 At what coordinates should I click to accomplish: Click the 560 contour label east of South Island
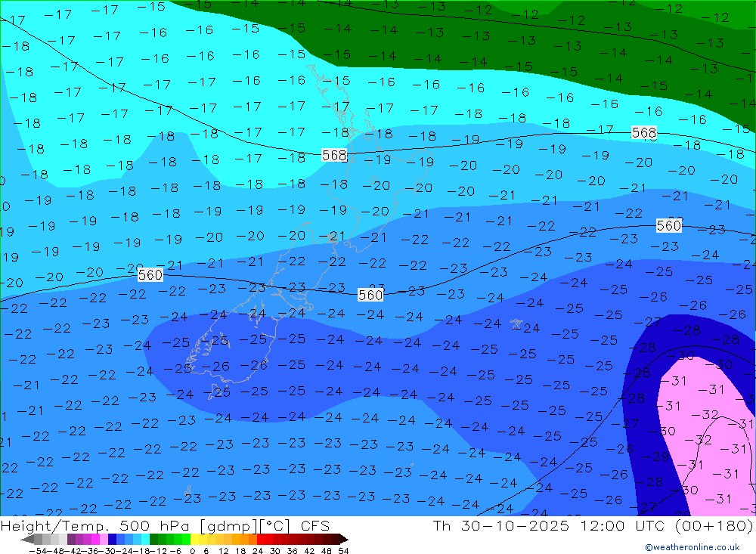pos(370,295)
